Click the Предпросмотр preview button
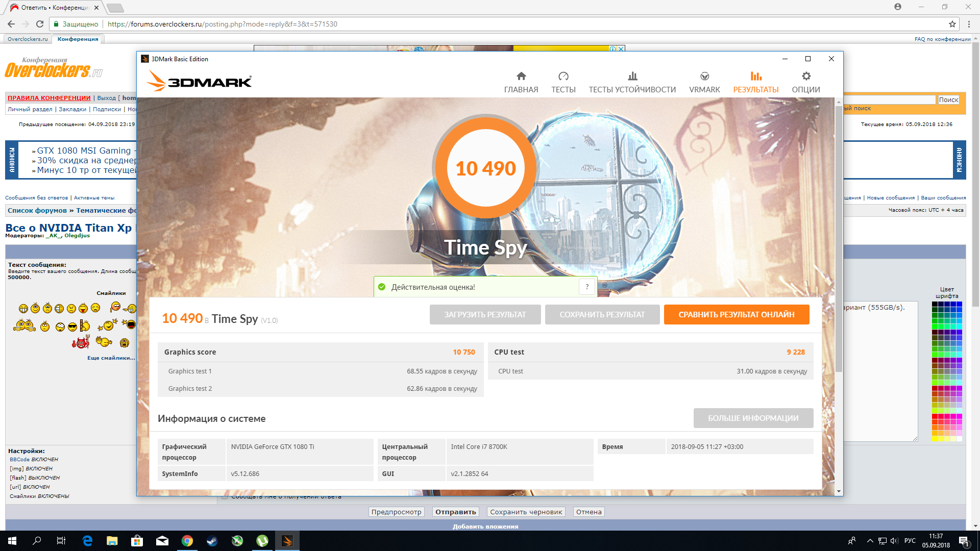The width and height of the screenshot is (980, 551). pyautogui.click(x=396, y=512)
